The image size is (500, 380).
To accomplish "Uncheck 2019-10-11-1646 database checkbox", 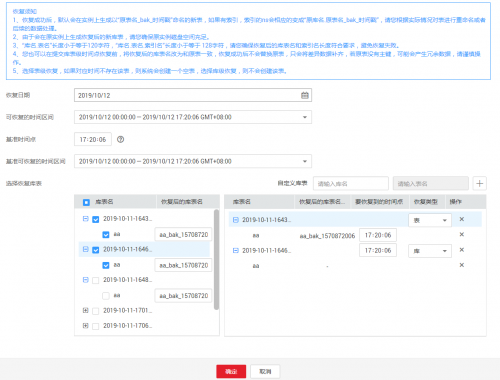I will click(x=96, y=250).
